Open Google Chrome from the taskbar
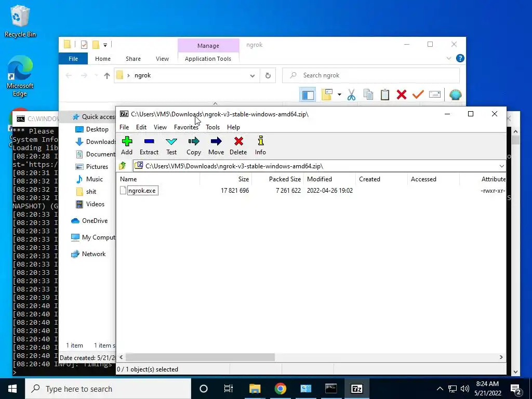532x399 pixels. (x=280, y=389)
